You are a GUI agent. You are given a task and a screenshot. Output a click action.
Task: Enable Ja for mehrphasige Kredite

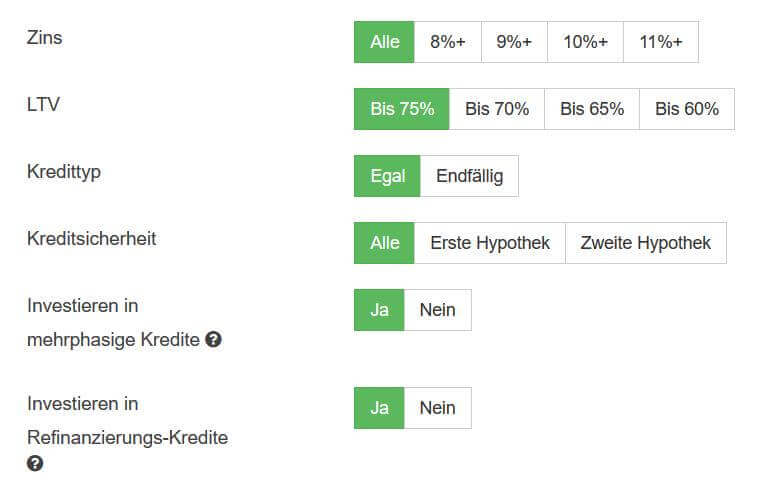coord(380,310)
